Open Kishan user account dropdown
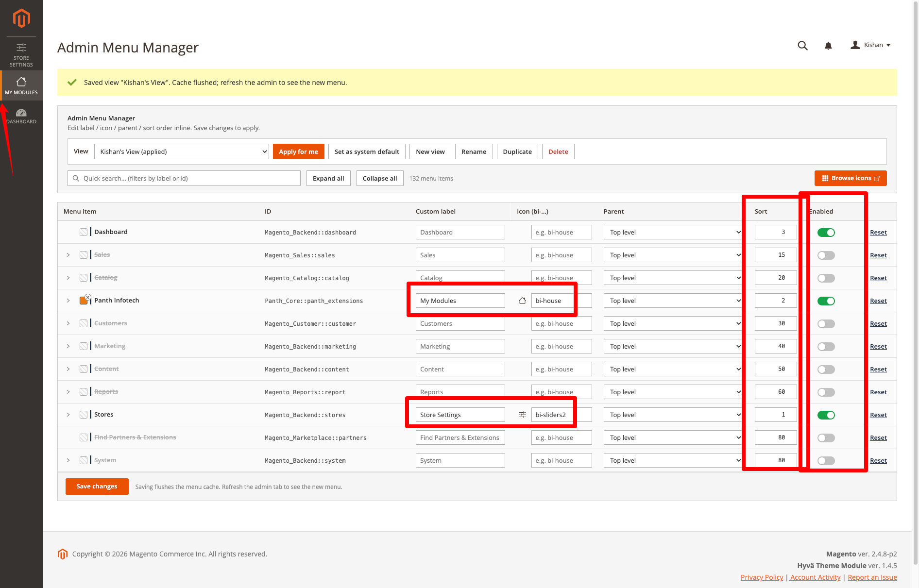Viewport: 919px width, 588px height. [x=871, y=45]
